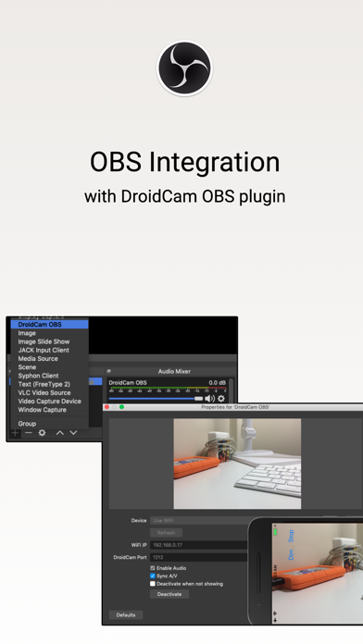Viewport: 363px width, 644px height.
Task: Adjust DroidCam OBS volume slider
Action: tap(156, 399)
